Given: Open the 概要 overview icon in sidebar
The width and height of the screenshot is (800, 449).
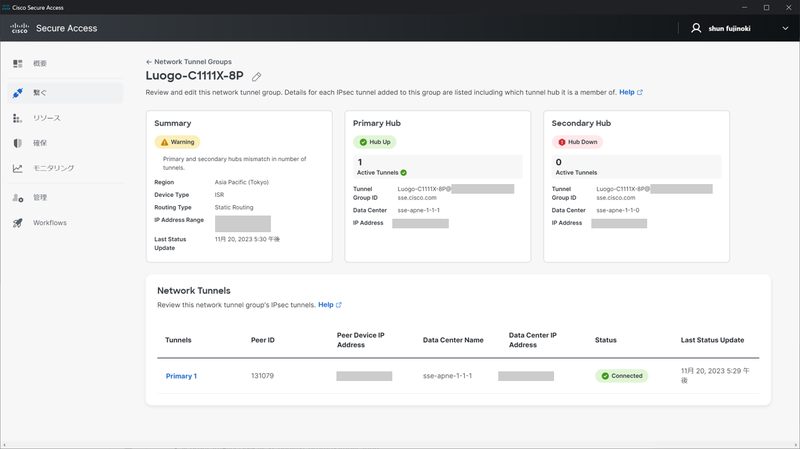Looking at the screenshot, I should (18, 63).
